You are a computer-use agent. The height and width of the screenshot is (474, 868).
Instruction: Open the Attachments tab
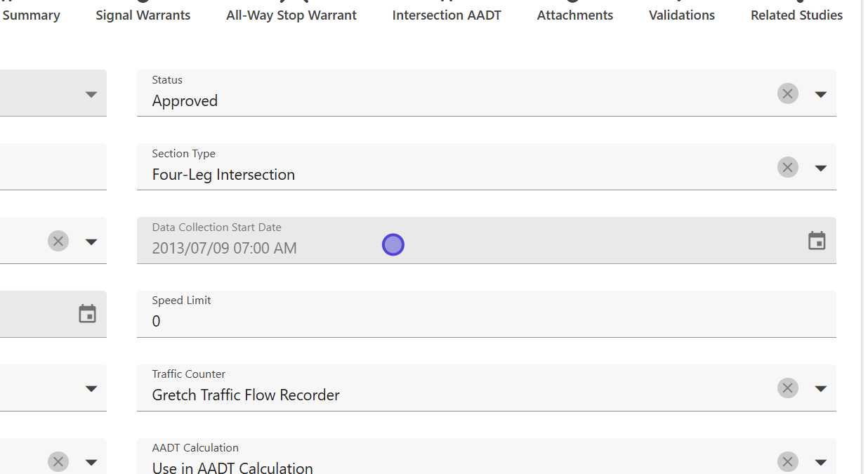pos(575,15)
